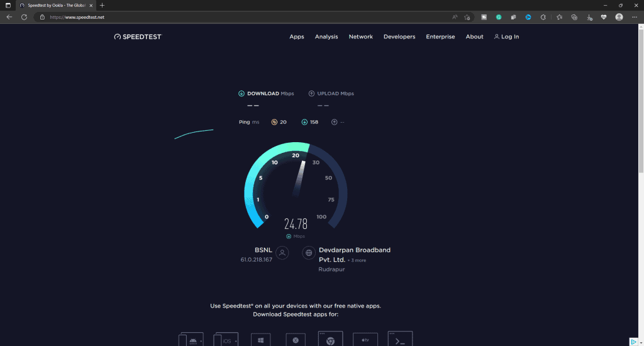Click the speedometer gauge needle

pyautogui.click(x=300, y=177)
